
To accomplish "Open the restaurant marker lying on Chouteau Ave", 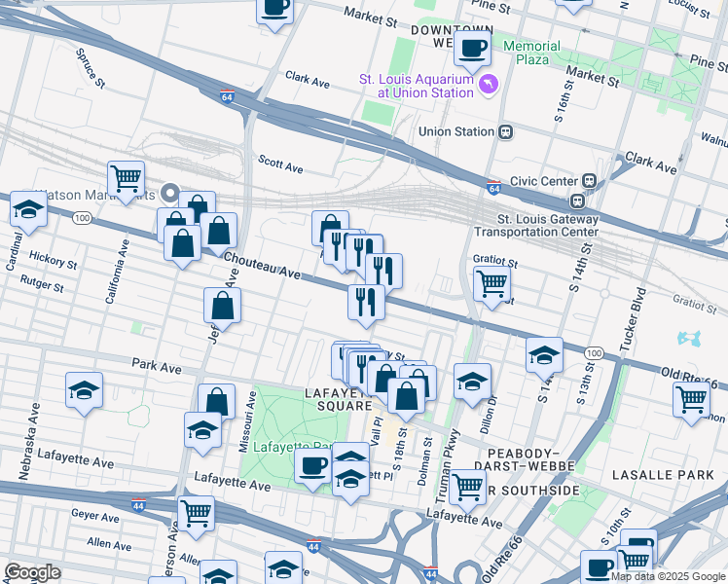I will point(366,303).
